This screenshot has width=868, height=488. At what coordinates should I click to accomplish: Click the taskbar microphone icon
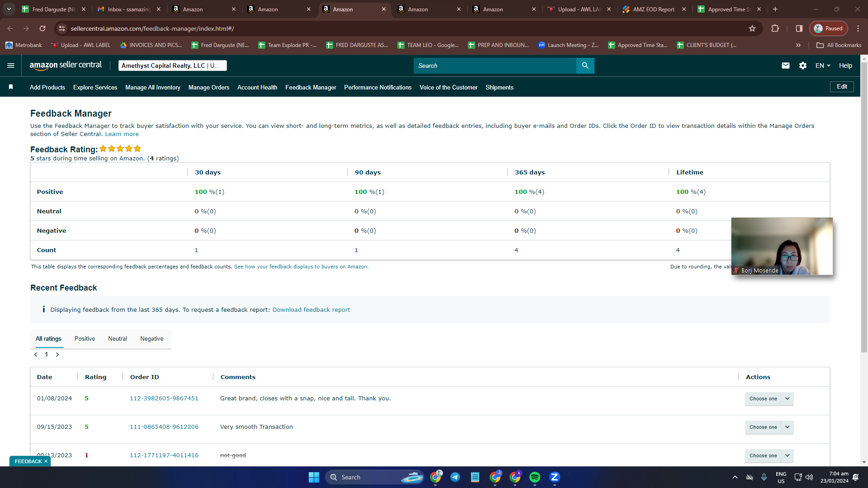764,477
